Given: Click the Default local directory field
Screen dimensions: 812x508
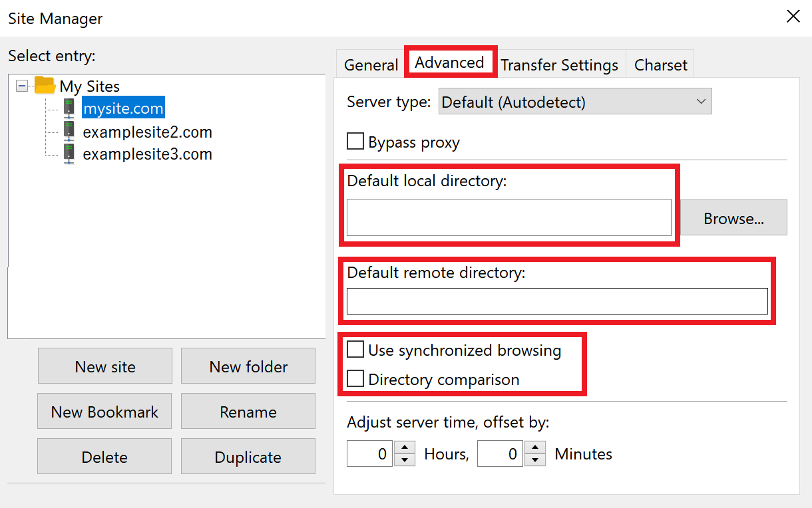Looking at the screenshot, I should (x=508, y=217).
